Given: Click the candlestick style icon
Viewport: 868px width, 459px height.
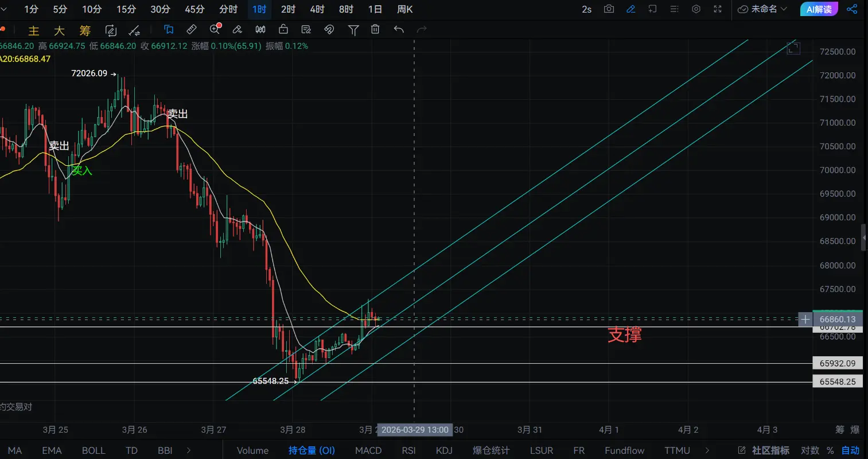Looking at the screenshot, I should [260, 30].
